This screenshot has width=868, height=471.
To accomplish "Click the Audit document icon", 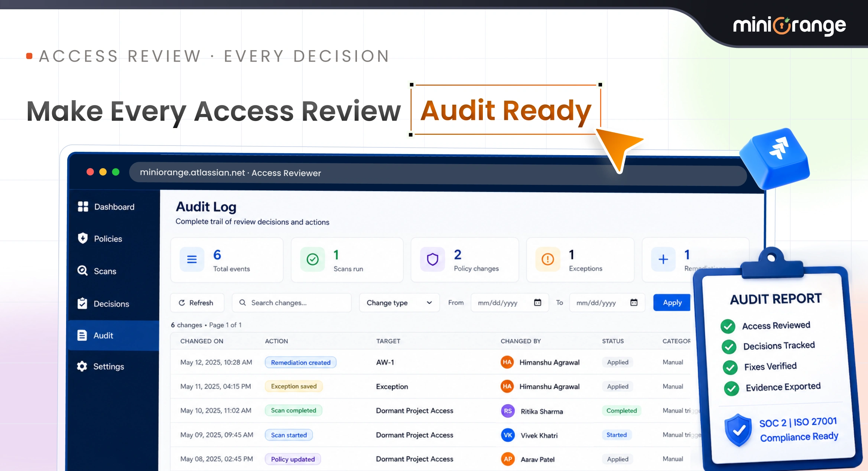I will tap(82, 336).
